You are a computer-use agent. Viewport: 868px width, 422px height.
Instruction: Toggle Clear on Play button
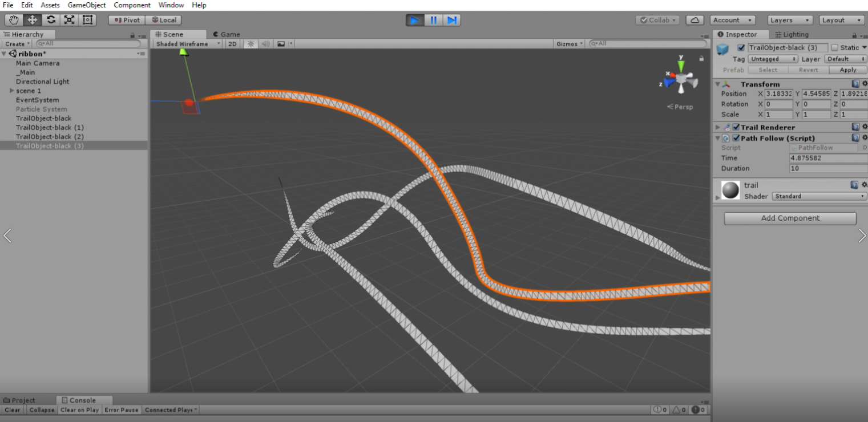80,410
